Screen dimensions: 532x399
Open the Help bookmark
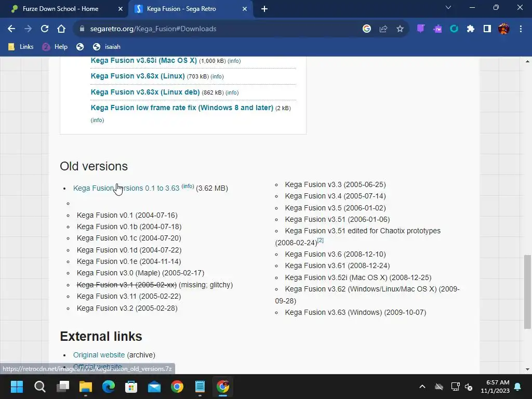click(55, 47)
